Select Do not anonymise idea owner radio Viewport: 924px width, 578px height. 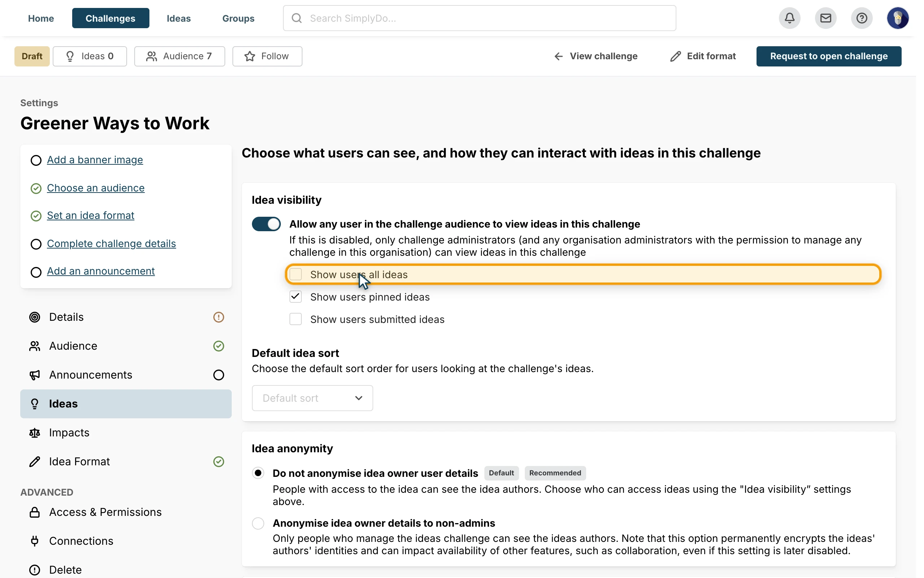click(258, 473)
